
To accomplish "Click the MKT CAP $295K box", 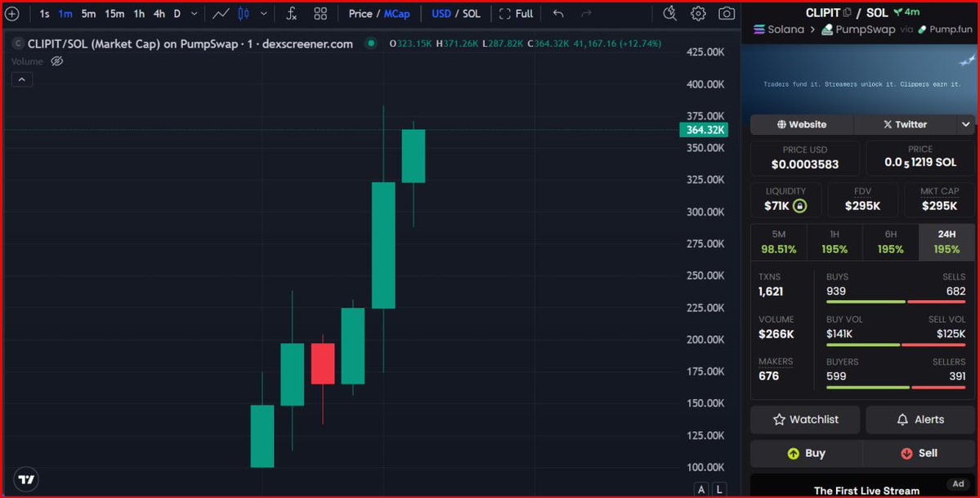I will click(939, 200).
